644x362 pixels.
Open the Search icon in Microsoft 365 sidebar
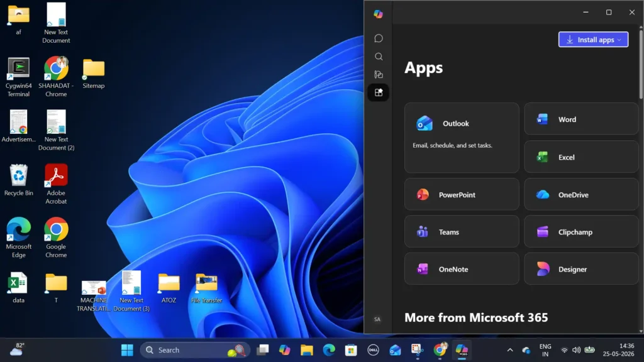[378, 56]
